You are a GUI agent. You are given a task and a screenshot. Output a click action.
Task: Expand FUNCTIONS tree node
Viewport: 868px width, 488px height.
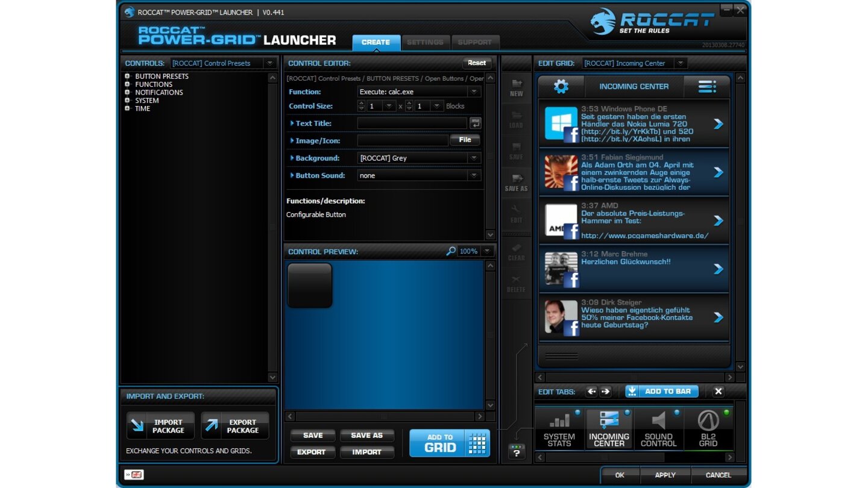(127, 84)
